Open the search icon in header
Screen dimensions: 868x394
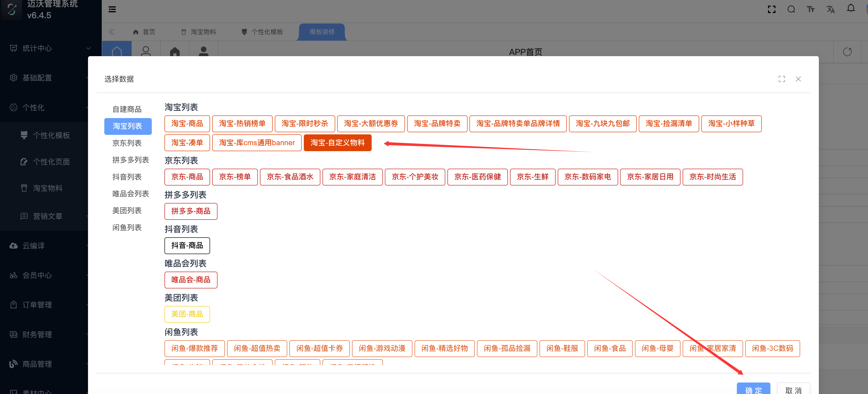[791, 9]
